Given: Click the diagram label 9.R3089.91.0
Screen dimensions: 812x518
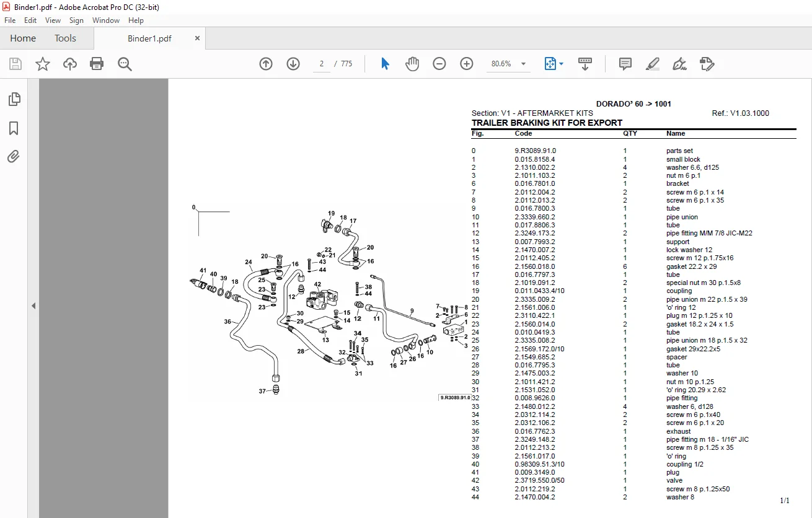Looking at the screenshot, I should click(x=455, y=397).
